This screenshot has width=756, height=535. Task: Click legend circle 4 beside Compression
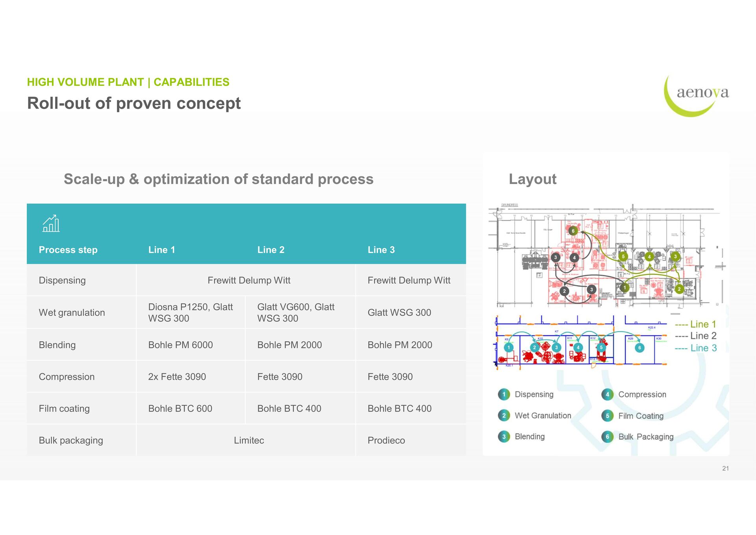[607, 394]
